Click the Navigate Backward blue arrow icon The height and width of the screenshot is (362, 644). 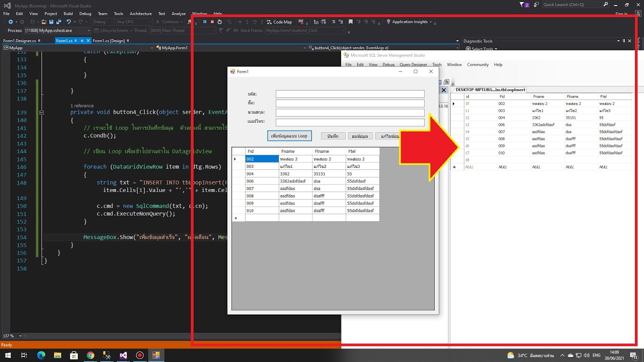[x=11, y=22]
